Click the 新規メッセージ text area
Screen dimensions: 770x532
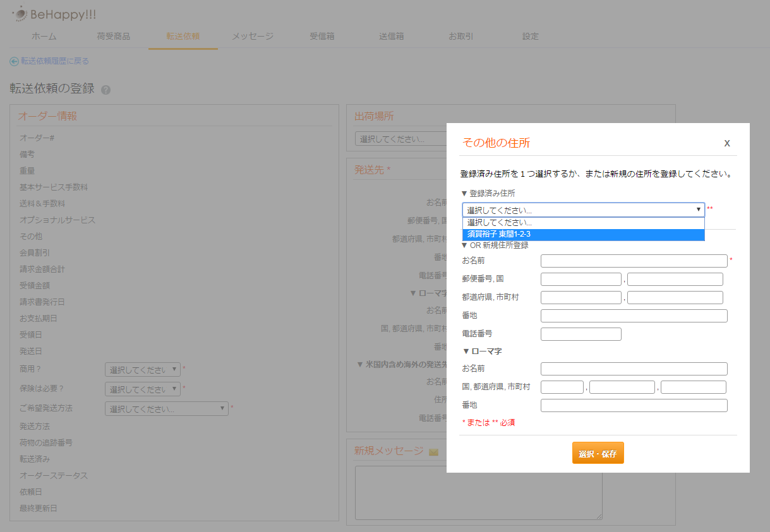point(478,492)
